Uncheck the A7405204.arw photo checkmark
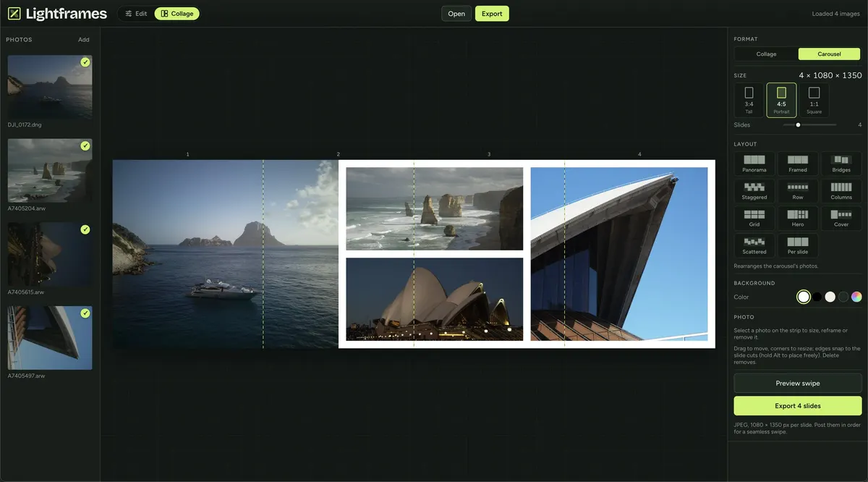This screenshot has height=482, width=868. pos(85,146)
